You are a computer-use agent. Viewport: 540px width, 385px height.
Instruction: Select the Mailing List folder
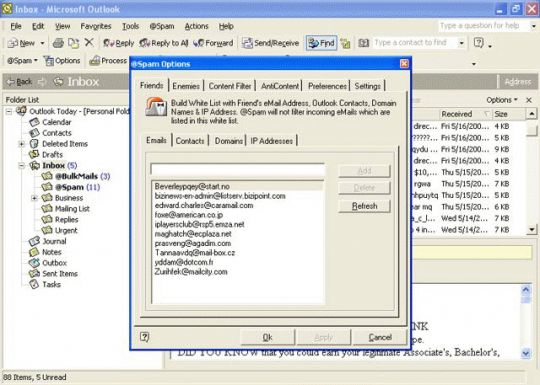(66, 209)
